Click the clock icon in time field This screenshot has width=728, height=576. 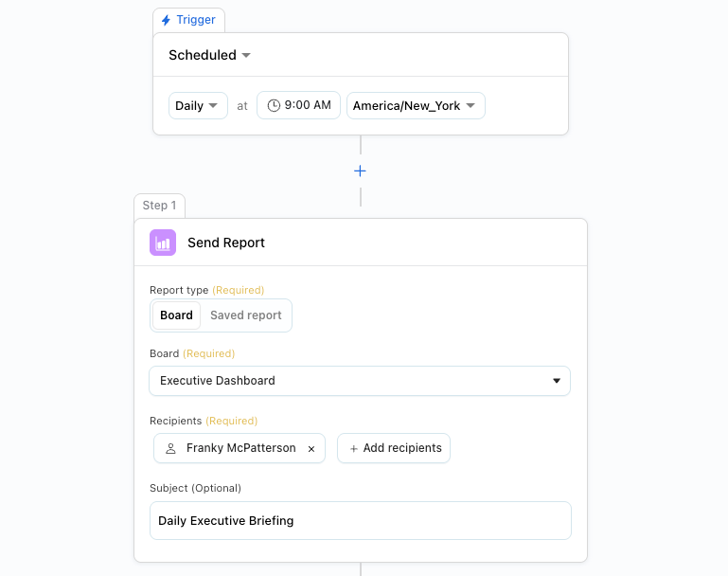pyautogui.click(x=274, y=105)
